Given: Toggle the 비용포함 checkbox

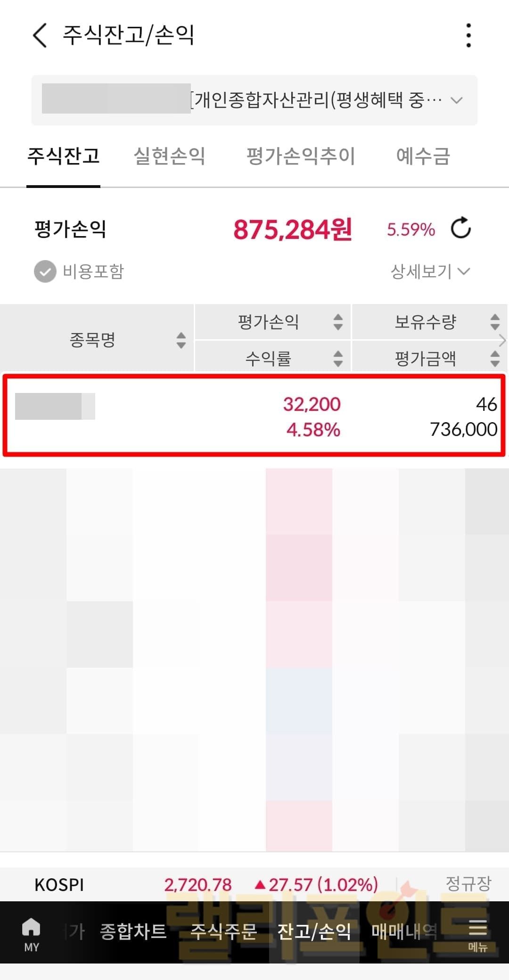Looking at the screenshot, I should (x=45, y=271).
